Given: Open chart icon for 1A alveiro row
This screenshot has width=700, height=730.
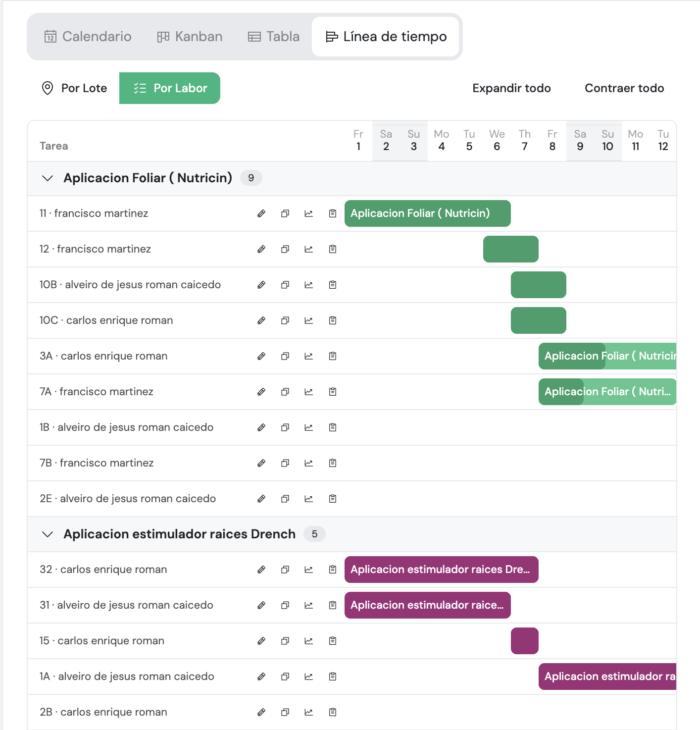Looking at the screenshot, I should pyautogui.click(x=309, y=677).
